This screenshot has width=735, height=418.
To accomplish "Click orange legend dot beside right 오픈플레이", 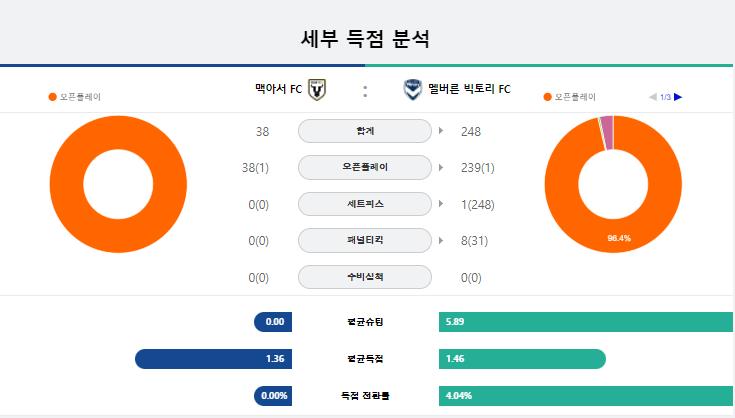I will click(x=548, y=97).
